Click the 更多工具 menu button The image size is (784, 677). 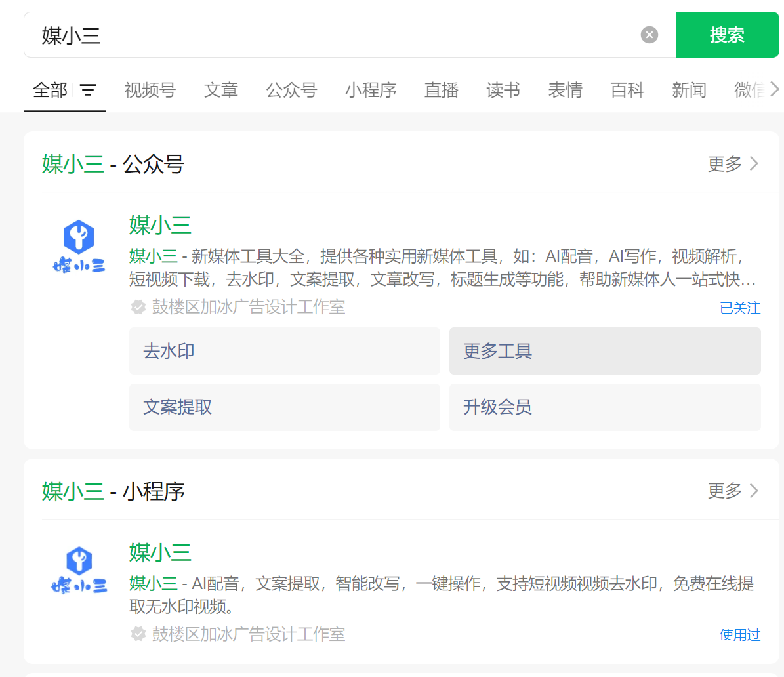605,351
